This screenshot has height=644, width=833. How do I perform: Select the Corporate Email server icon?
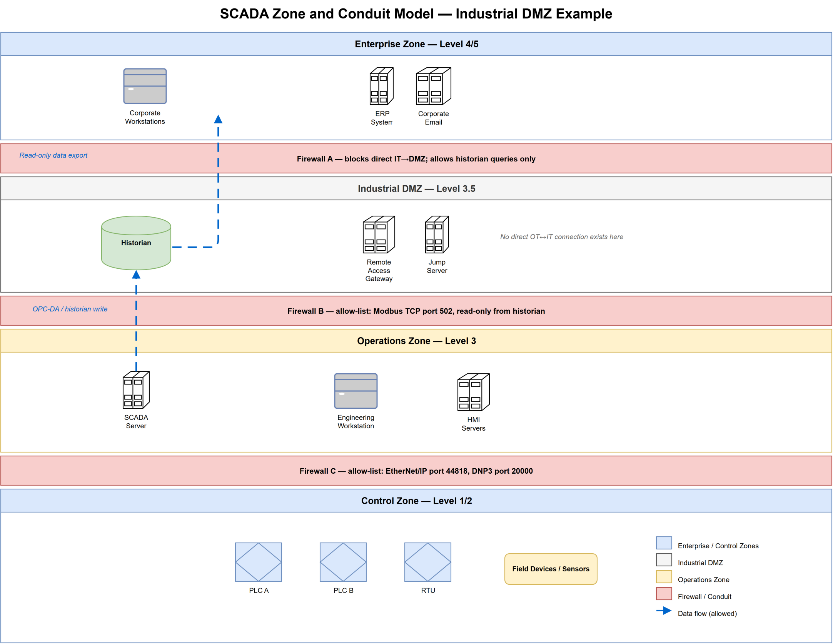pyautogui.click(x=433, y=86)
